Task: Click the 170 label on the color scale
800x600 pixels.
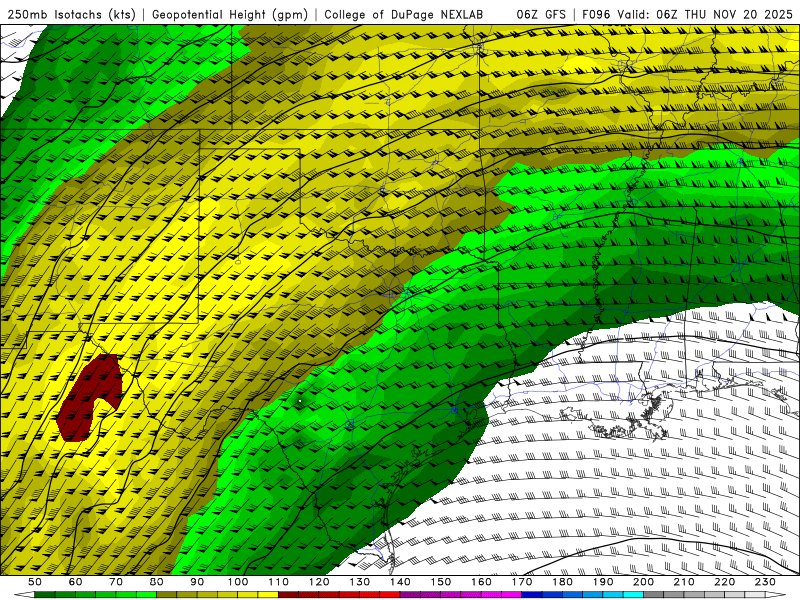Action: (522, 582)
